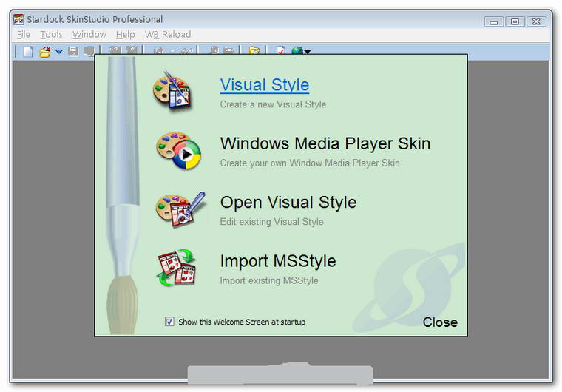Click the document with red checkmark icon
562x392 pixels.
[281, 50]
